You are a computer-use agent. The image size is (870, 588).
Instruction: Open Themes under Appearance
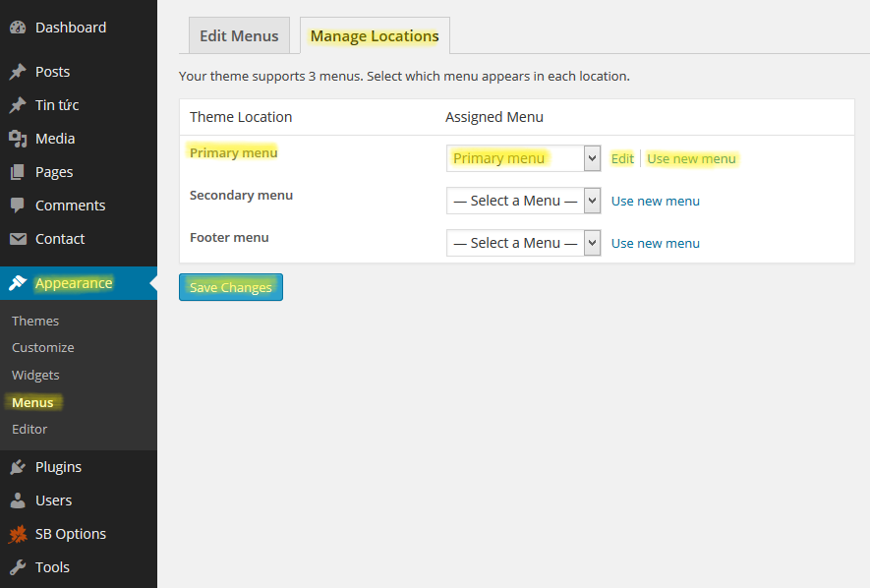[35, 321]
